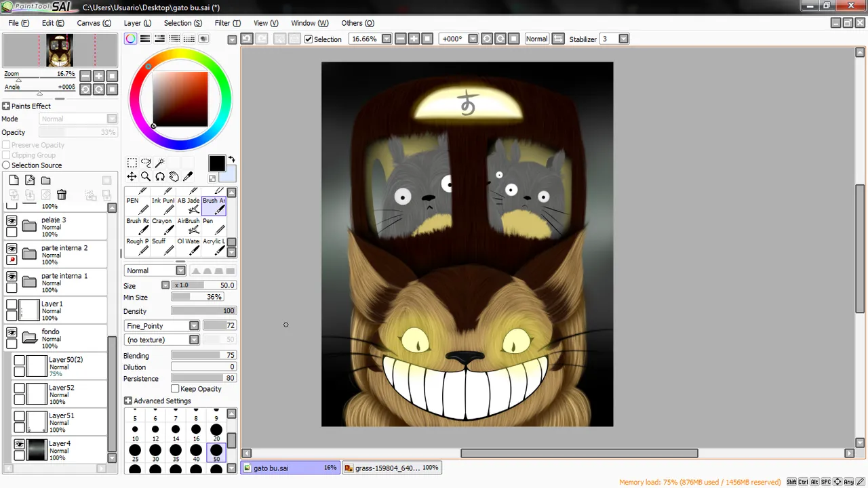Open the brush size multiplier dropdown
868x488 pixels.
point(165,285)
